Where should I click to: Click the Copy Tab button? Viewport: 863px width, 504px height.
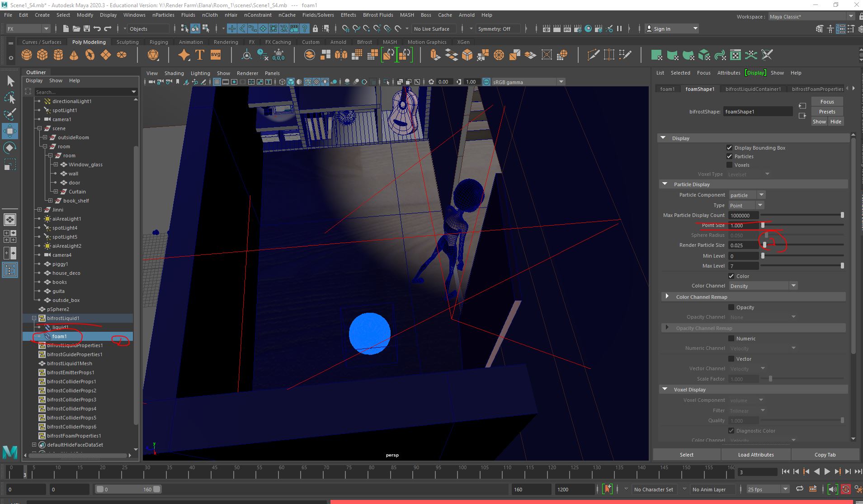[825, 455]
